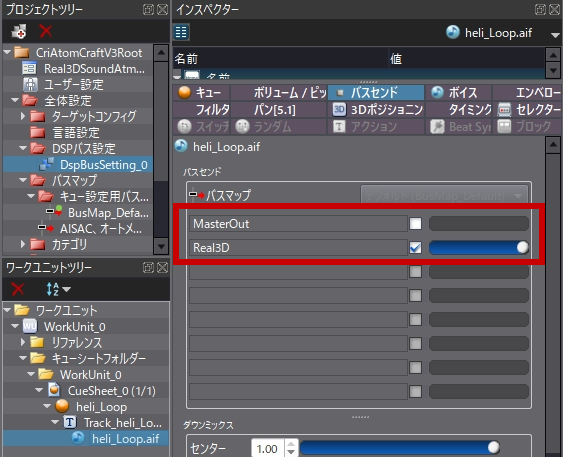The height and width of the screenshot is (457, 563).
Task: Open the 3Dポジショニング tab
Action: click(376, 109)
